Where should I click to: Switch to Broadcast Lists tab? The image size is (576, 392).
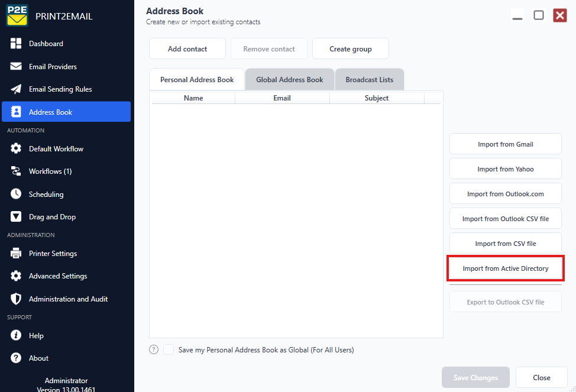click(x=369, y=79)
